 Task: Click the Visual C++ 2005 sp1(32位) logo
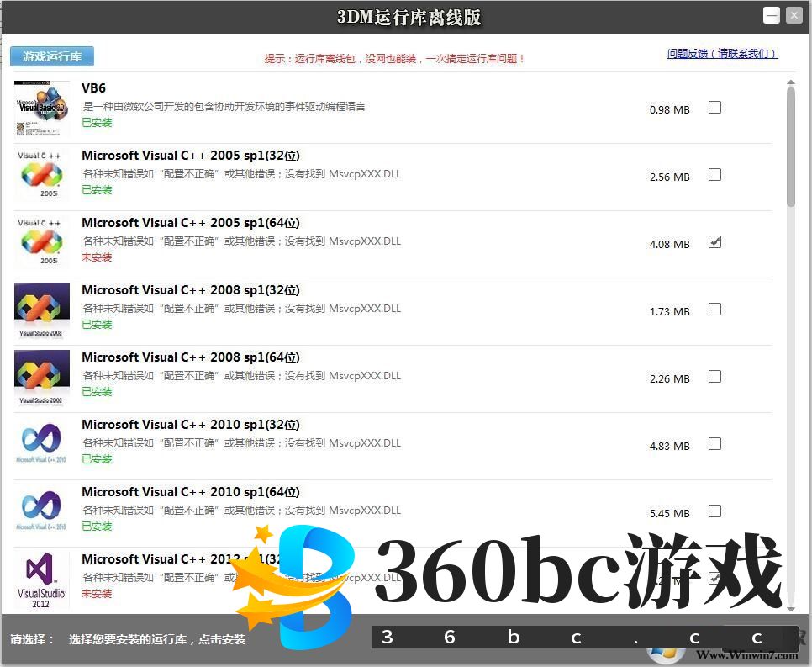pyautogui.click(x=42, y=175)
